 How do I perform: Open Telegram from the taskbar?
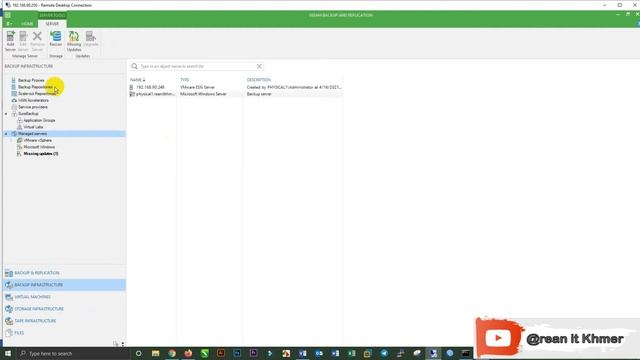384,353
